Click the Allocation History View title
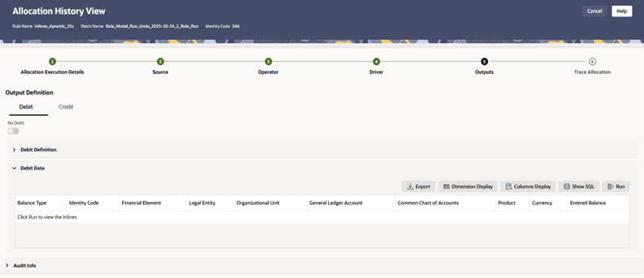 [59, 11]
